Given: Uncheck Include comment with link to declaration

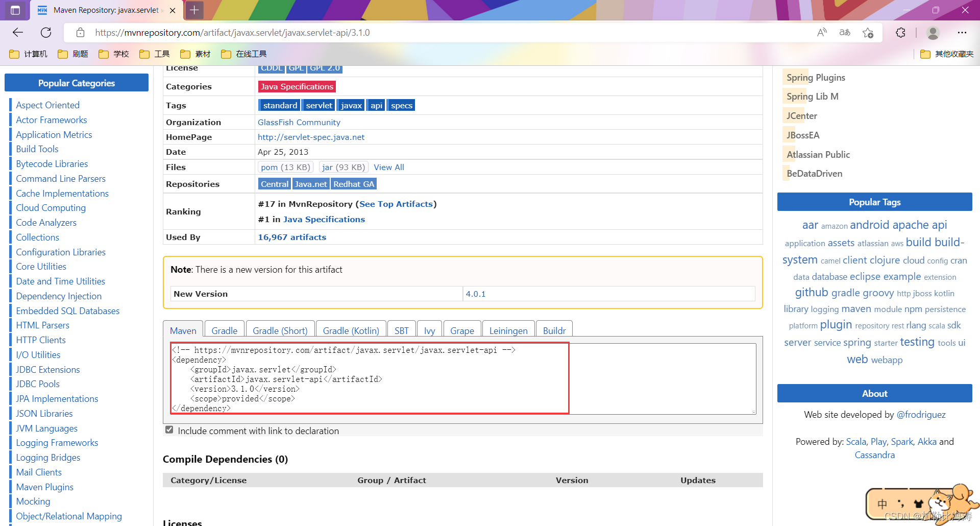Looking at the screenshot, I should pyautogui.click(x=169, y=429).
